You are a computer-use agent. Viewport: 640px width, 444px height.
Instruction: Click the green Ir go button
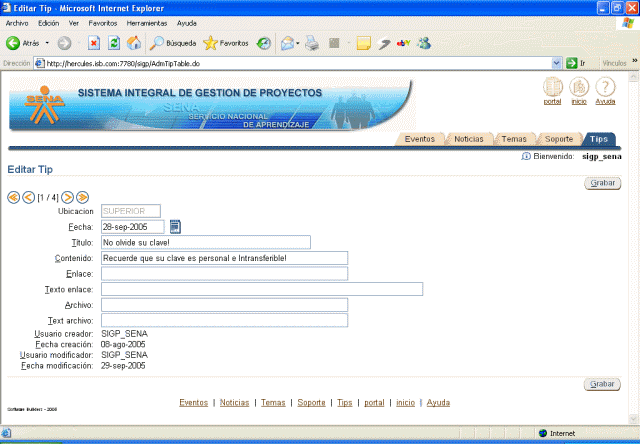pos(576,63)
